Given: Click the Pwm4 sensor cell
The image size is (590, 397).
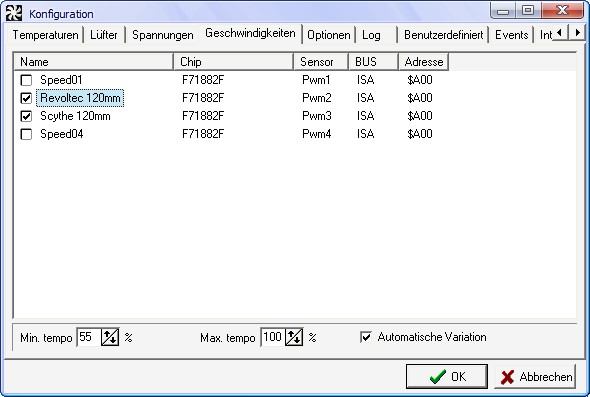Looking at the screenshot, I should 316,134.
